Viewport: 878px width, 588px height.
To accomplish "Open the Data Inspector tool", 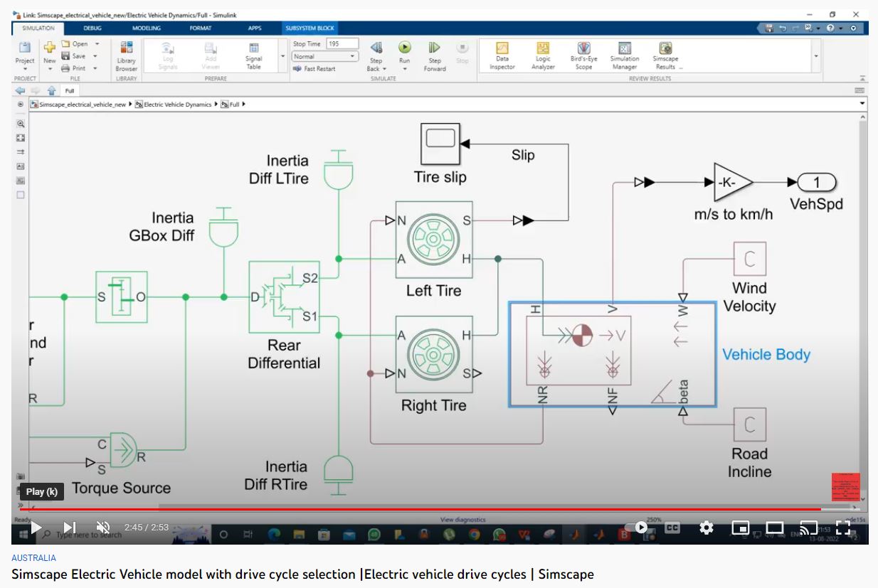I will [x=502, y=55].
